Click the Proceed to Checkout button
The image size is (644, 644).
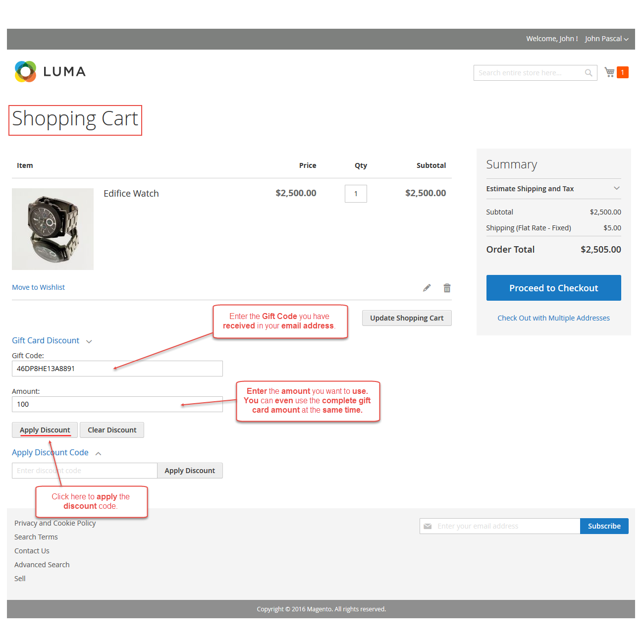[x=553, y=288]
